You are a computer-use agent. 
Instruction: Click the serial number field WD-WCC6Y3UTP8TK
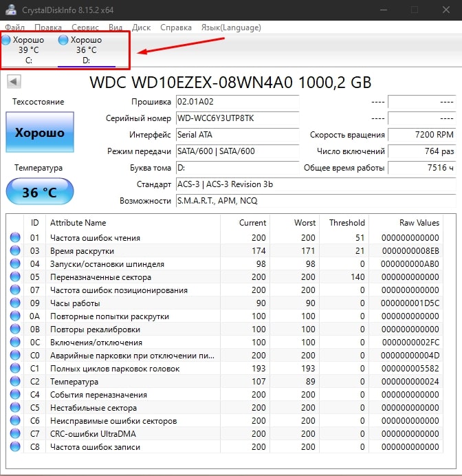click(x=237, y=118)
